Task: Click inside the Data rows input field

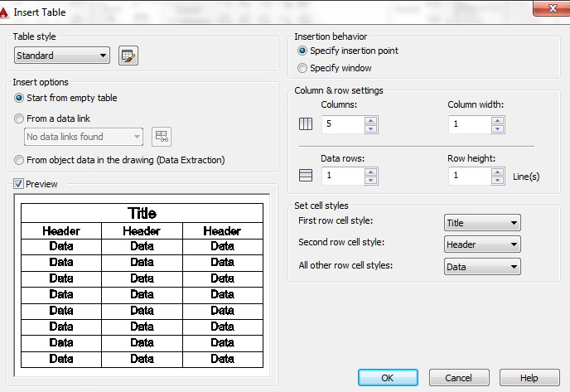Action: pyautogui.click(x=341, y=176)
